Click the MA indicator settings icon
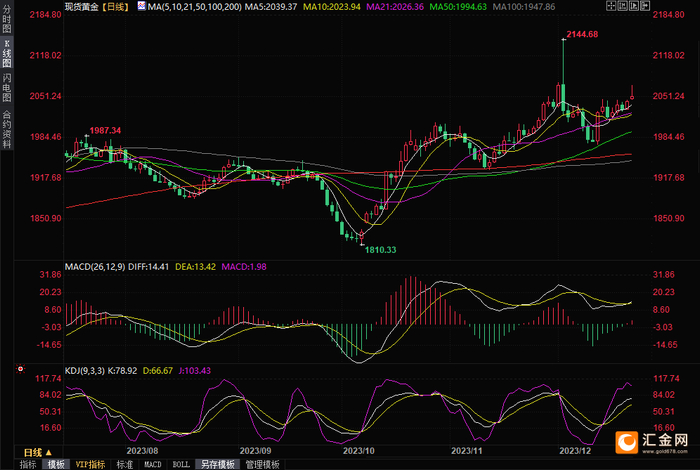 140,7
